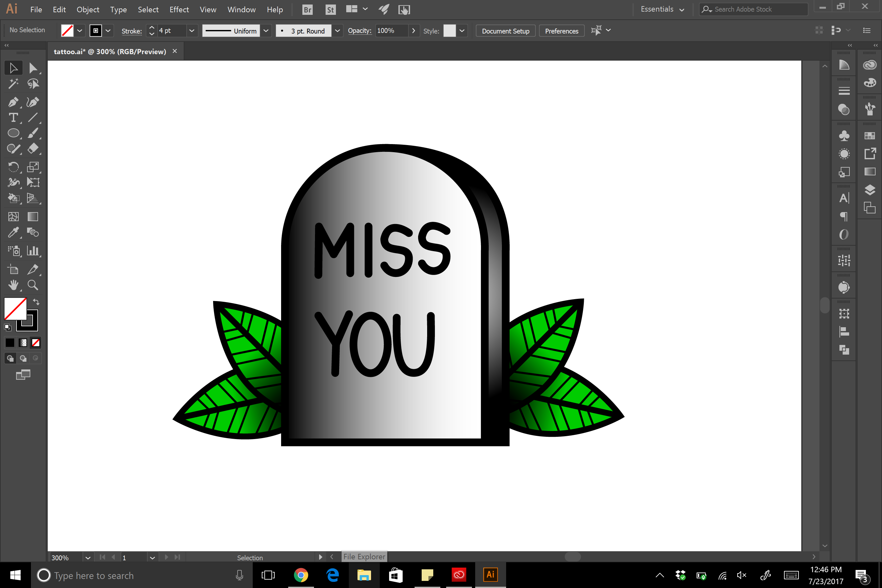Reset to default fill and stroke
882x588 pixels.
point(7,328)
